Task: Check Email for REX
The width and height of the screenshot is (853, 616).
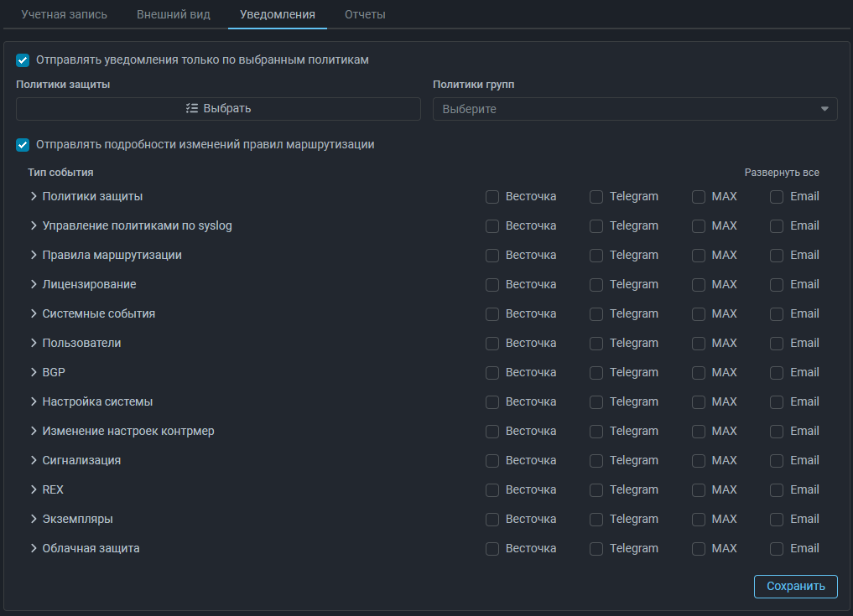Action: tap(777, 490)
